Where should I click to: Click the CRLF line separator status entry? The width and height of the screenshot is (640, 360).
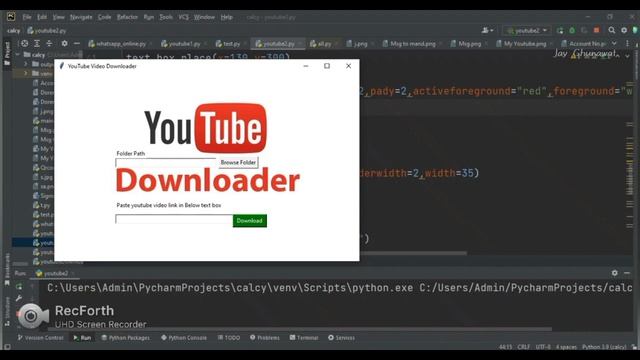point(524,347)
